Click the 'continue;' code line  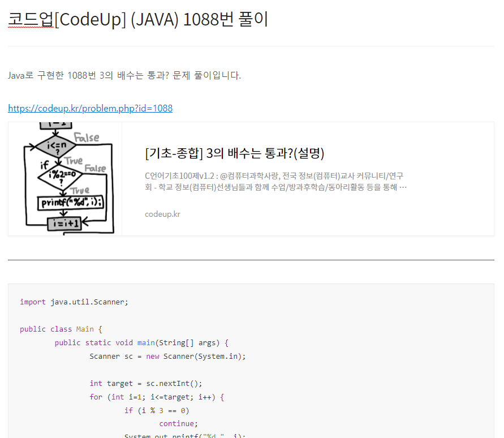178,424
